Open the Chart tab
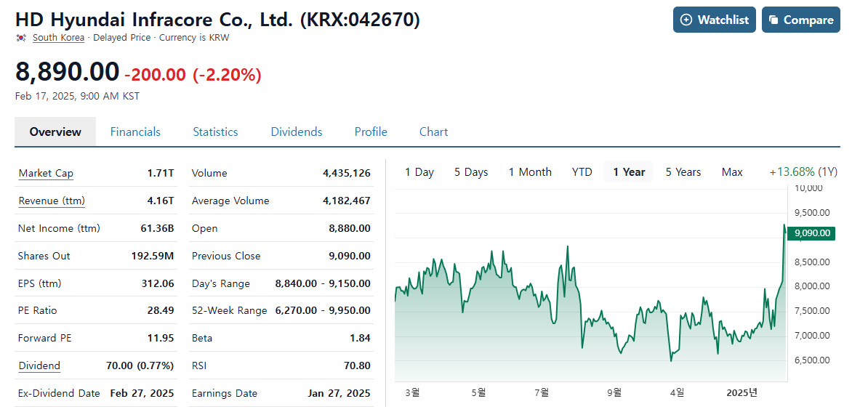 (x=433, y=132)
